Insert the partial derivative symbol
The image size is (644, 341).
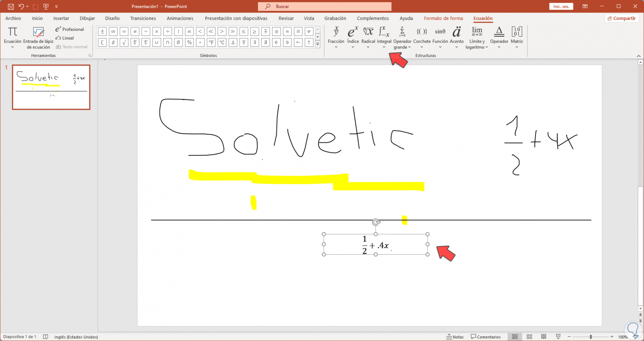[113, 43]
